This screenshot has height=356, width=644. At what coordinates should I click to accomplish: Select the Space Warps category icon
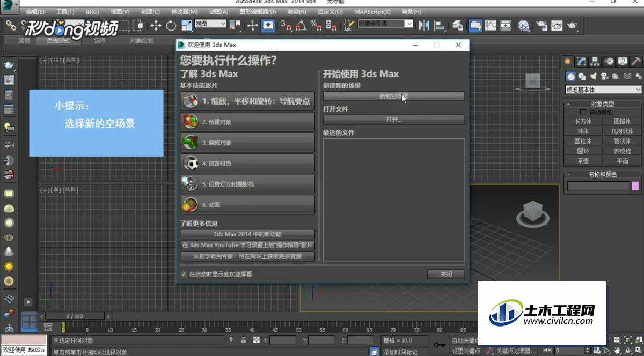(626, 76)
